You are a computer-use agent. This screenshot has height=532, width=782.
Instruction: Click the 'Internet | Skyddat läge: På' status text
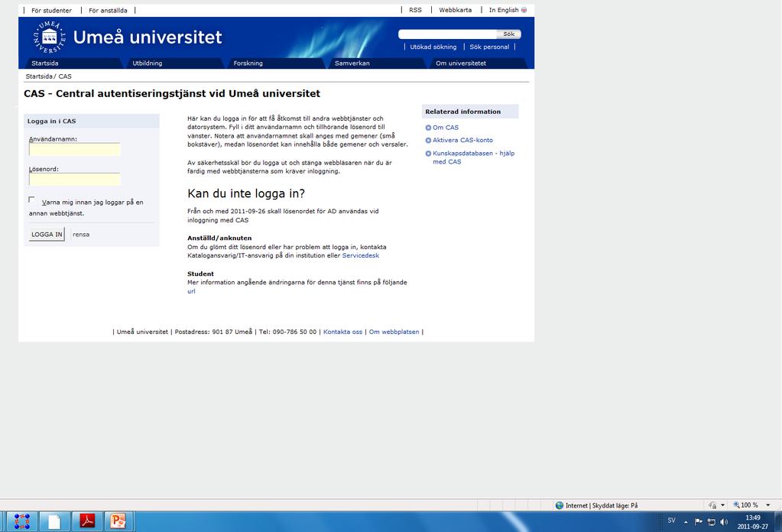(602, 505)
